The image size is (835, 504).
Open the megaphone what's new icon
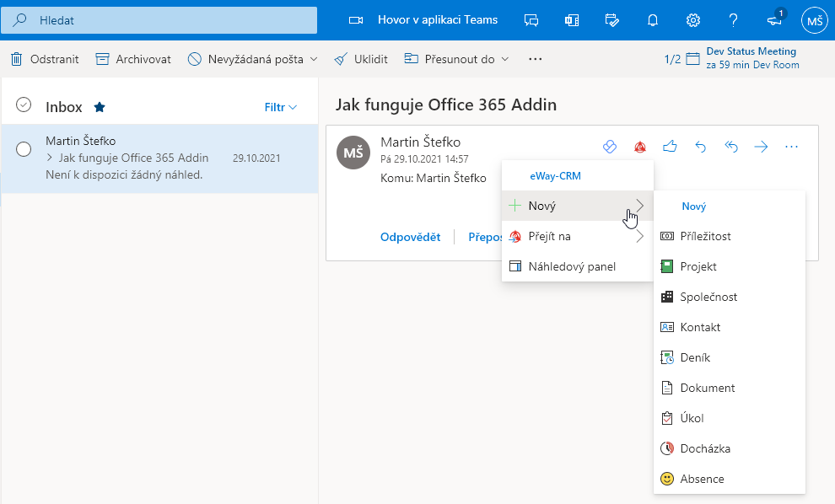coord(775,19)
